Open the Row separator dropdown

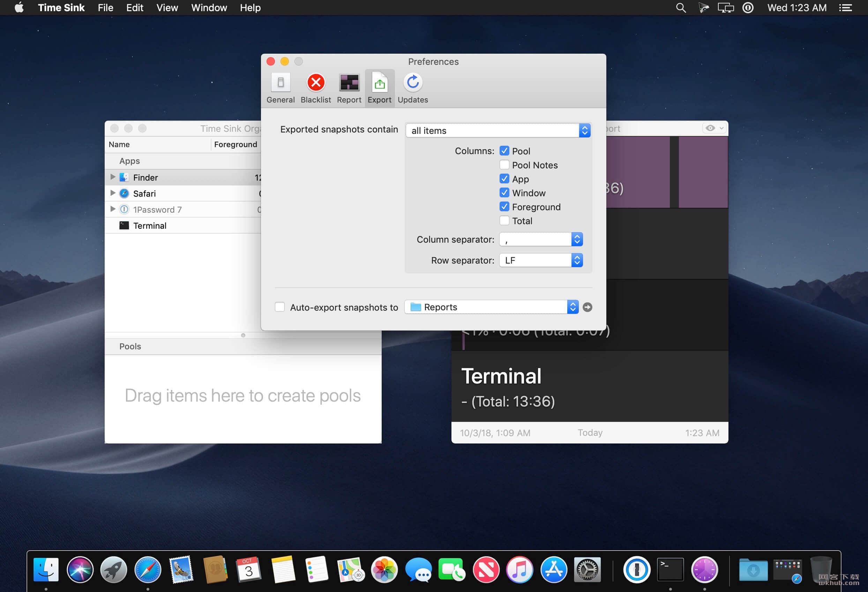[541, 260]
